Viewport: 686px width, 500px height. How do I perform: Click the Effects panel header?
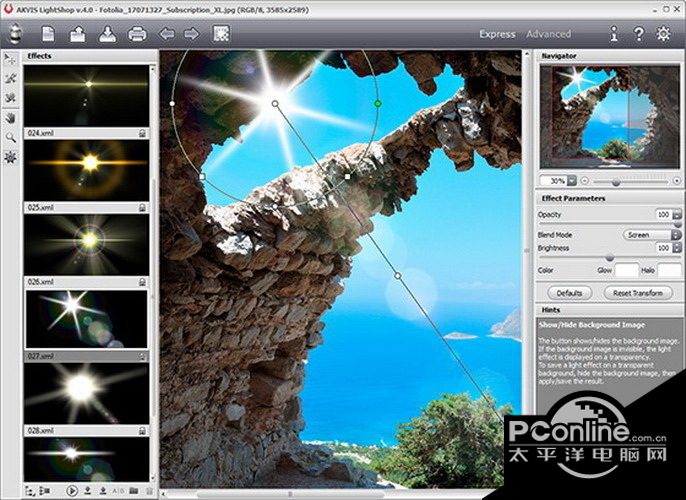click(90, 56)
